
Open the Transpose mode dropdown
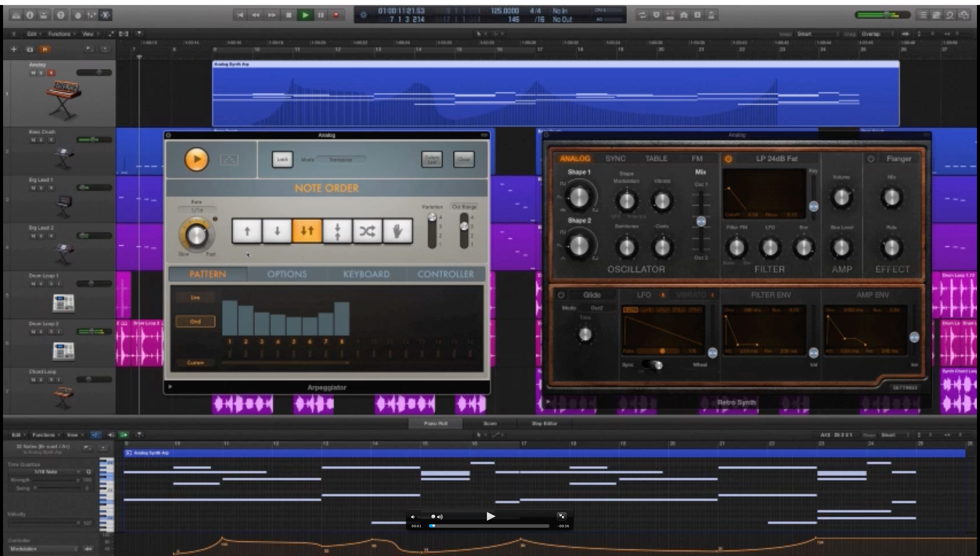point(341,159)
